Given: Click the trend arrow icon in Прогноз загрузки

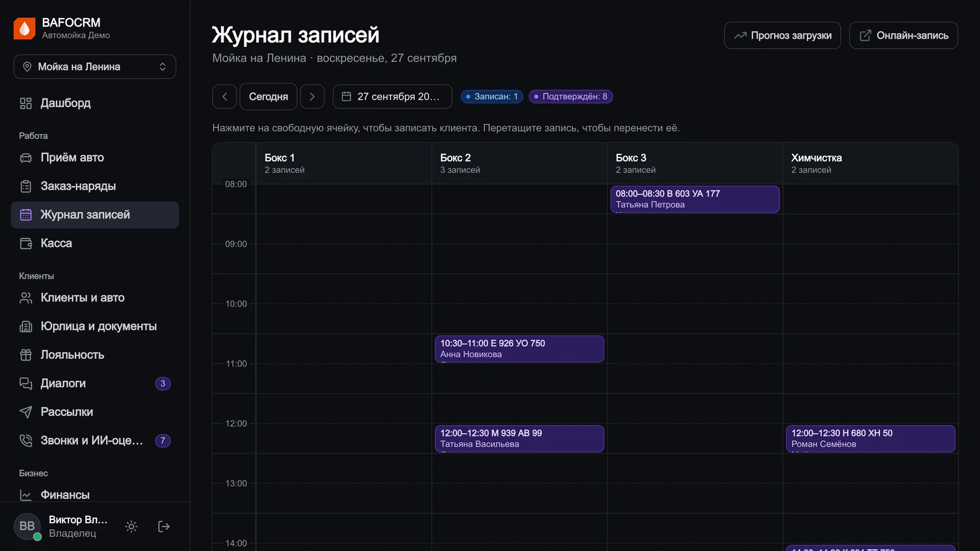Looking at the screenshot, I should (x=740, y=36).
